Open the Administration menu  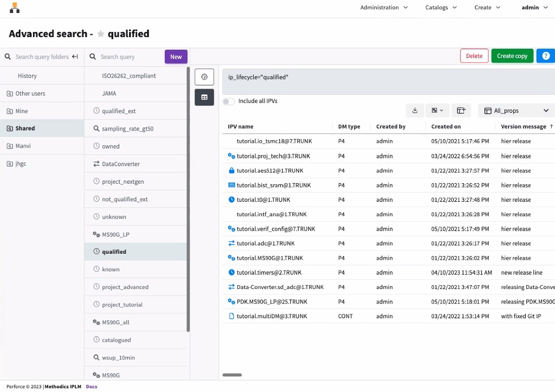(384, 7)
